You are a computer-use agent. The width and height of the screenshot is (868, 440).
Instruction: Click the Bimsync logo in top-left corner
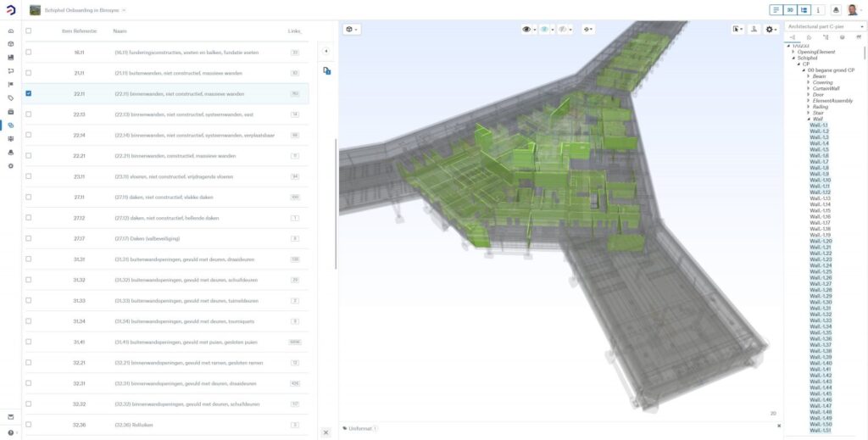10,10
